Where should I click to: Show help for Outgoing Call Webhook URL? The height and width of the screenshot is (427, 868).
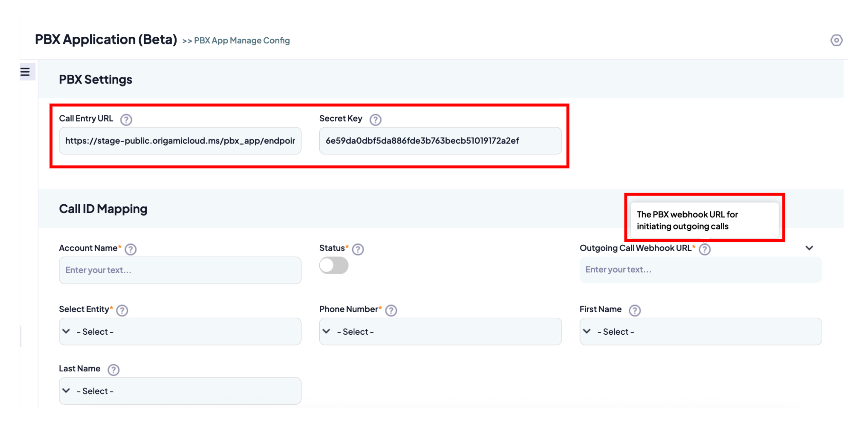pos(704,249)
